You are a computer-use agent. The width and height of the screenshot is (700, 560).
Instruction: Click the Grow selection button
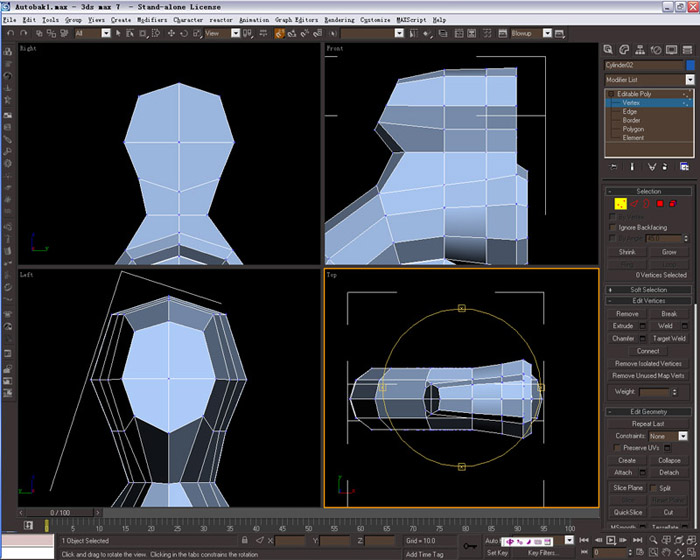coord(669,252)
